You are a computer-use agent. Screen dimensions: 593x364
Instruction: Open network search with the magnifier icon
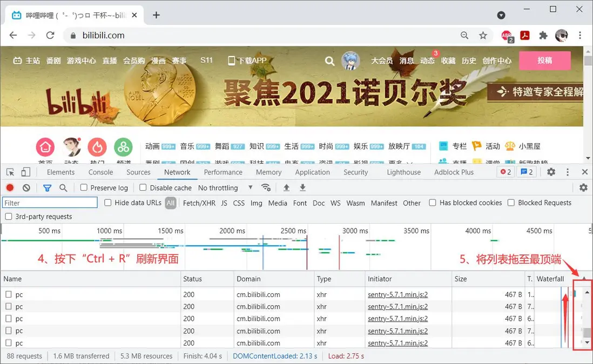tap(63, 188)
